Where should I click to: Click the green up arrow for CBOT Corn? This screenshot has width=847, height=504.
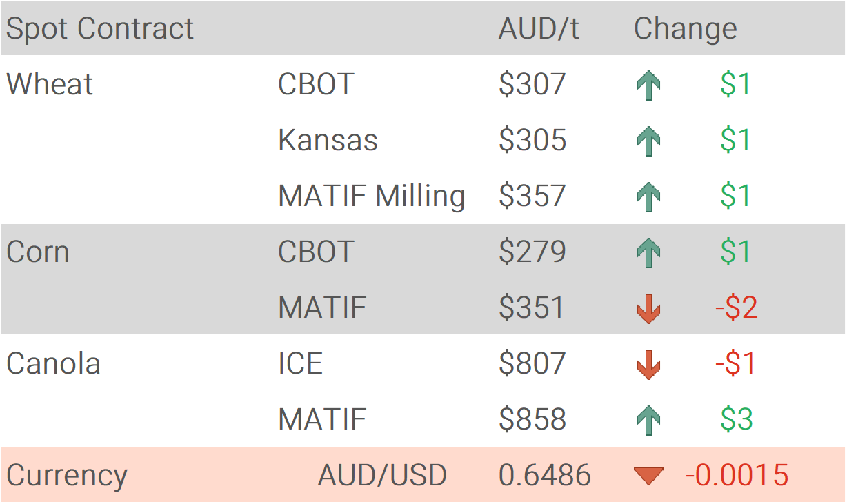click(648, 253)
